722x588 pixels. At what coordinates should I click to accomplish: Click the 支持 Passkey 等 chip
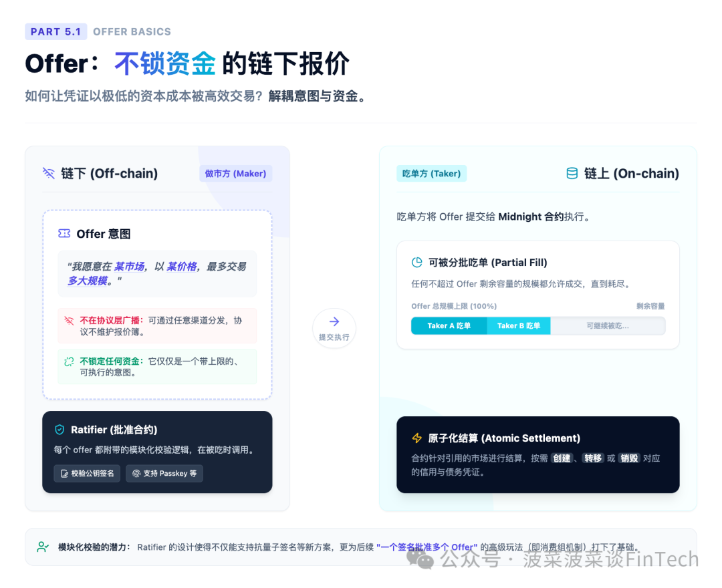point(164,474)
